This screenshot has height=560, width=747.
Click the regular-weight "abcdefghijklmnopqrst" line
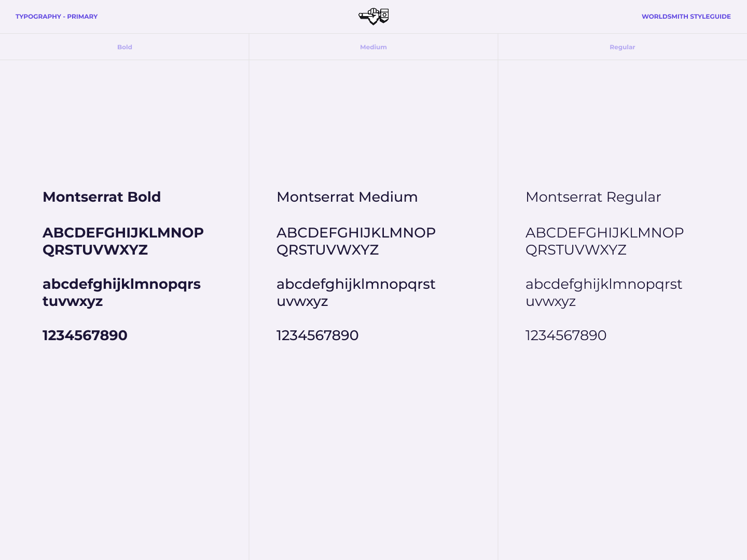[604, 284]
